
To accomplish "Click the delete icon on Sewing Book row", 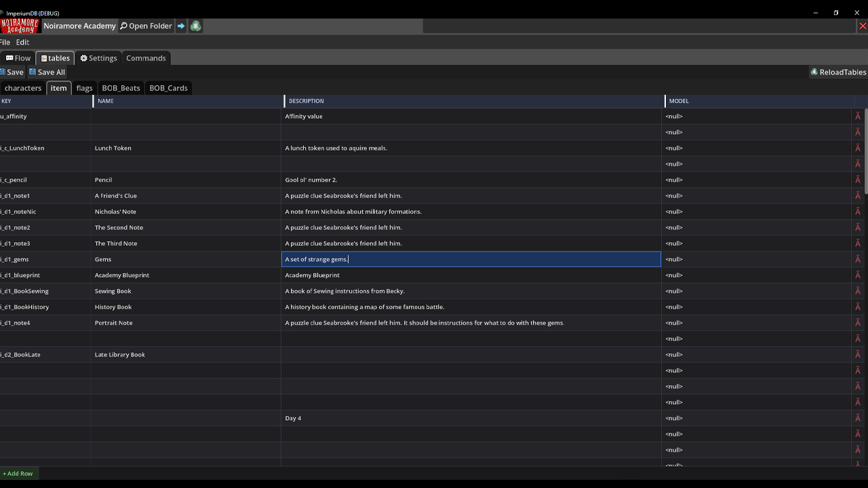I will [x=858, y=291].
